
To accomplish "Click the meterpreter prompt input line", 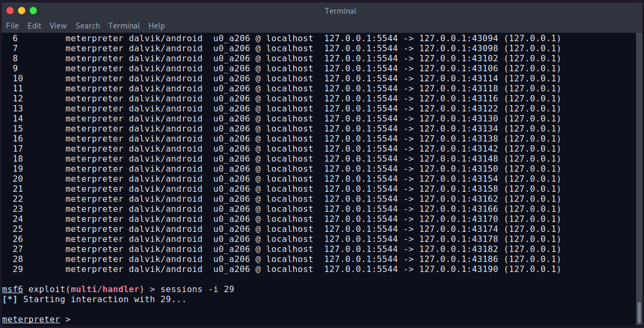I will 318,320.
